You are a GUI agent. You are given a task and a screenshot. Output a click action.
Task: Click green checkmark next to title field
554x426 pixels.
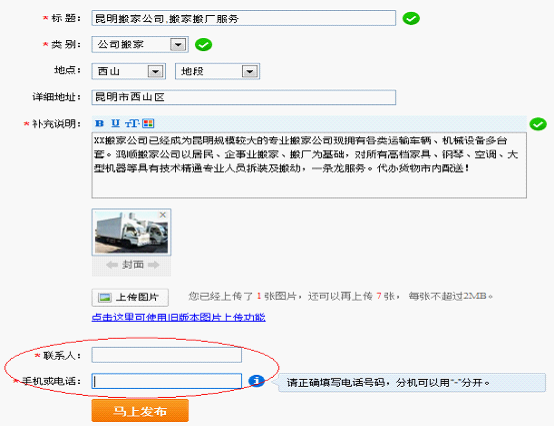point(411,18)
